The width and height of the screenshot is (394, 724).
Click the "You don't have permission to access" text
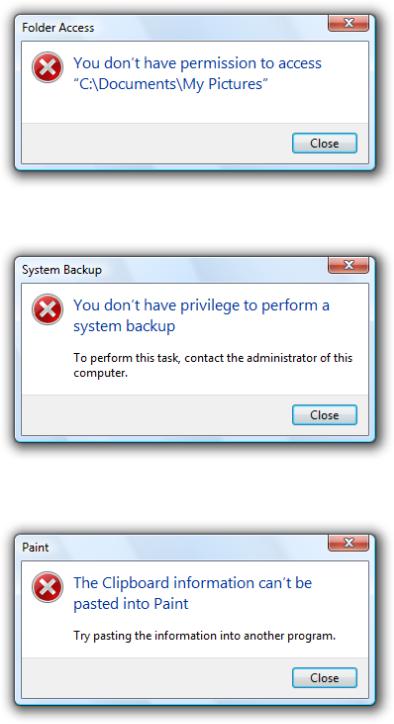[198, 63]
